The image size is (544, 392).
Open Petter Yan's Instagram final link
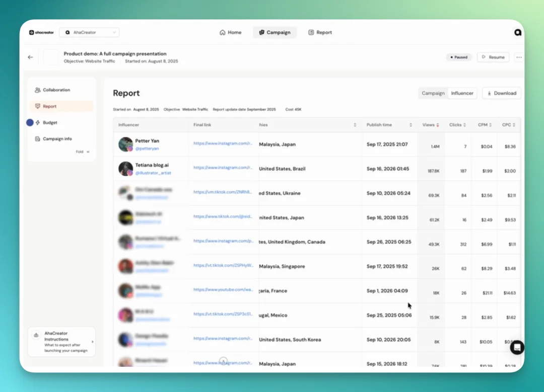coord(223,144)
